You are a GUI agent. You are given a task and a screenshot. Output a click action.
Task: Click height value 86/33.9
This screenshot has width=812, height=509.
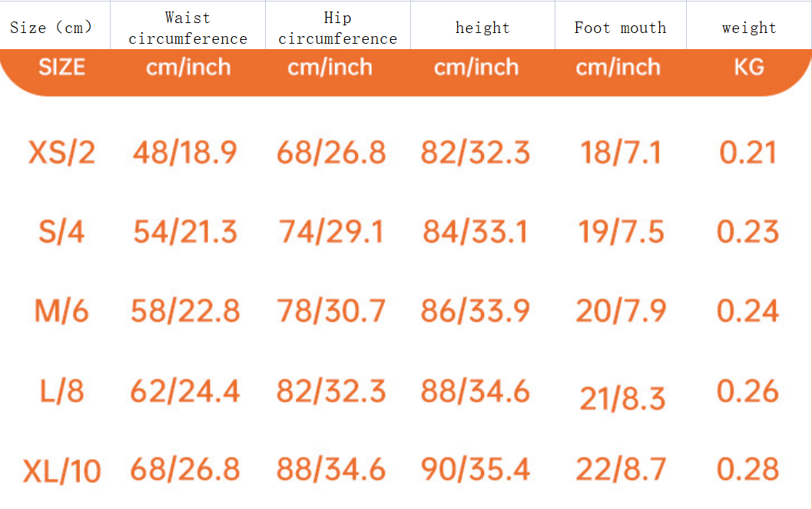click(476, 311)
